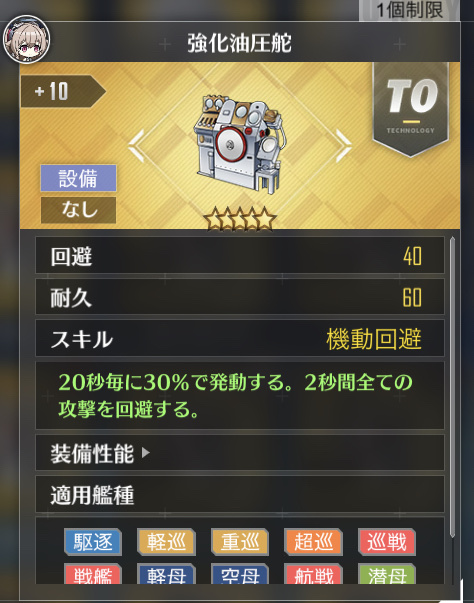The width and height of the screenshot is (474, 603).
Task: Click the 駆逐 ship type tag
Action: point(93,542)
